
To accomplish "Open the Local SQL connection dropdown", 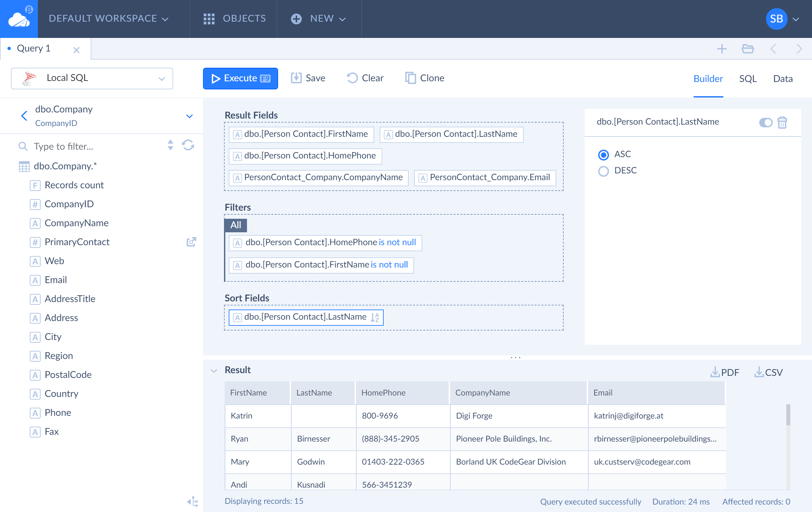I will tap(92, 78).
